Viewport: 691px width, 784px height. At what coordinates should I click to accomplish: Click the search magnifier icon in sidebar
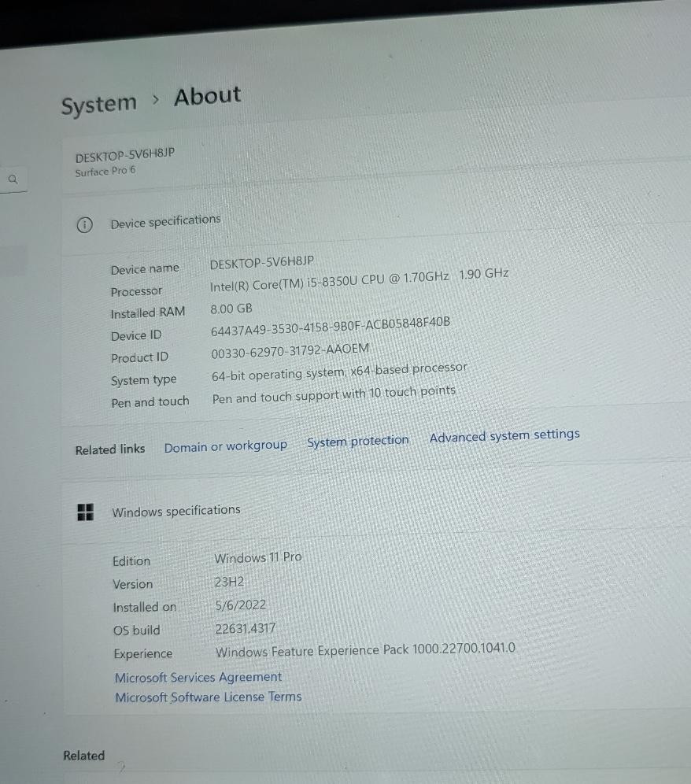[x=13, y=179]
